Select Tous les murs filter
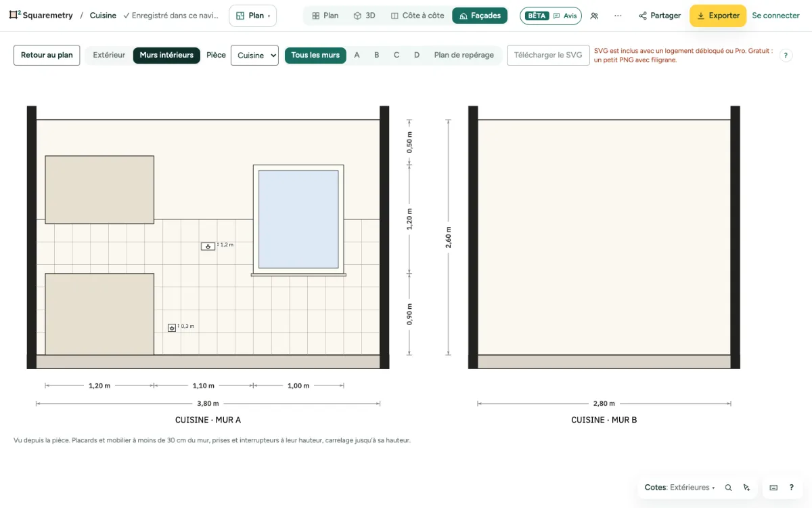The height and width of the screenshot is (508, 812). pyautogui.click(x=315, y=56)
